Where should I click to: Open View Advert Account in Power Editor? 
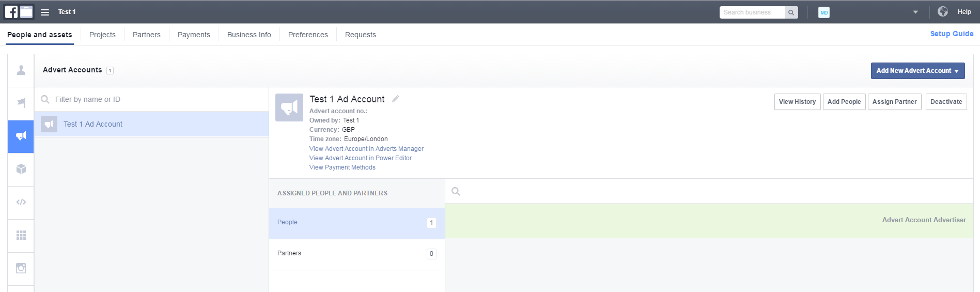click(x=361, y=158)
